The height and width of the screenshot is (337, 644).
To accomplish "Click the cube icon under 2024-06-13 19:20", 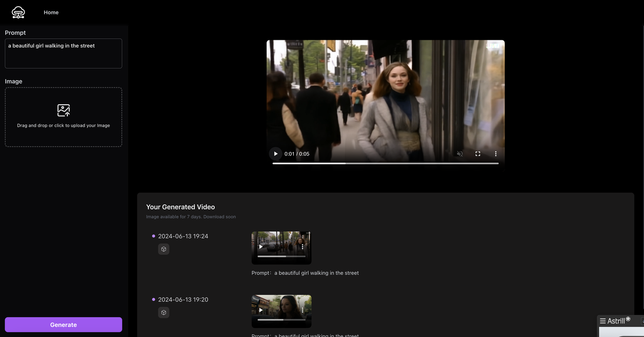I will pos(164,312).
